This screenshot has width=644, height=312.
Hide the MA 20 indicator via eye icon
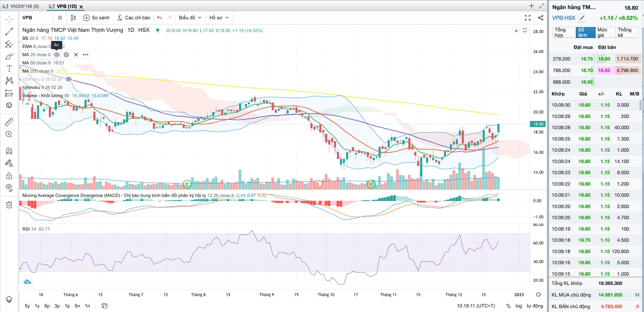pyautogui.click(x=57, y=55)
